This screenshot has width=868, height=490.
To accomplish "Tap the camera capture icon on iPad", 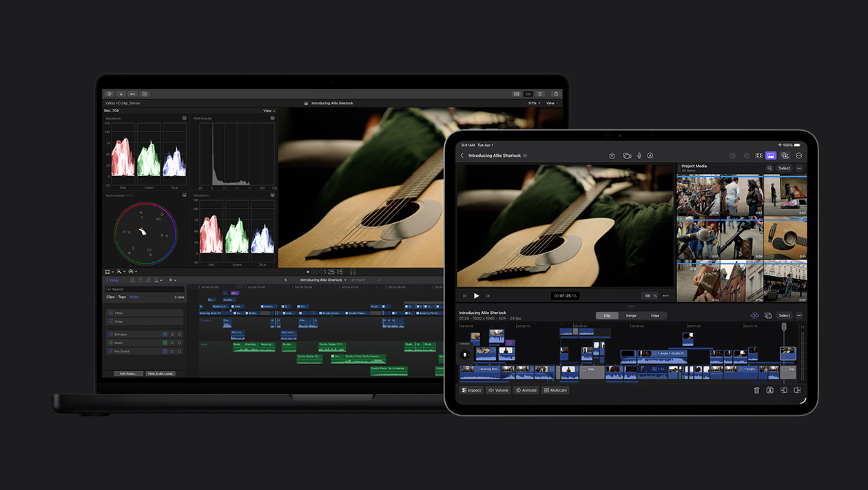I will pos(626,155).
